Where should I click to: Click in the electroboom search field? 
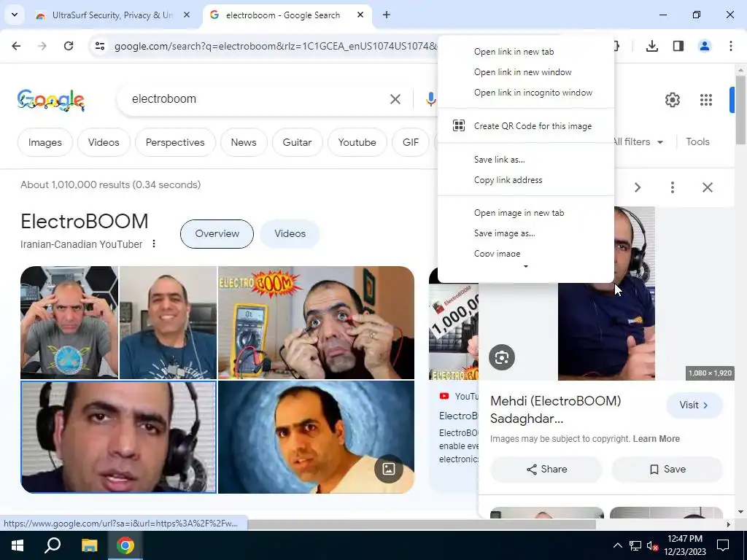pos(258,98)
